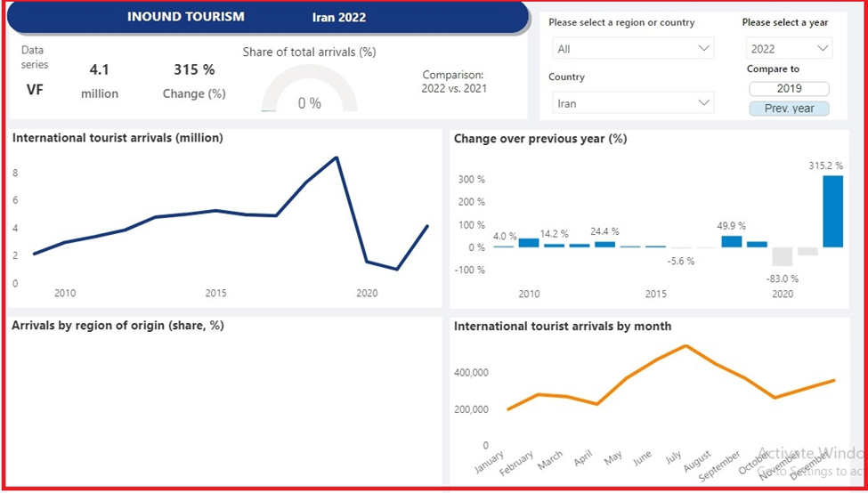
Task: Open the year dropdown showing 2022
Action: click(x=789, y=49)
